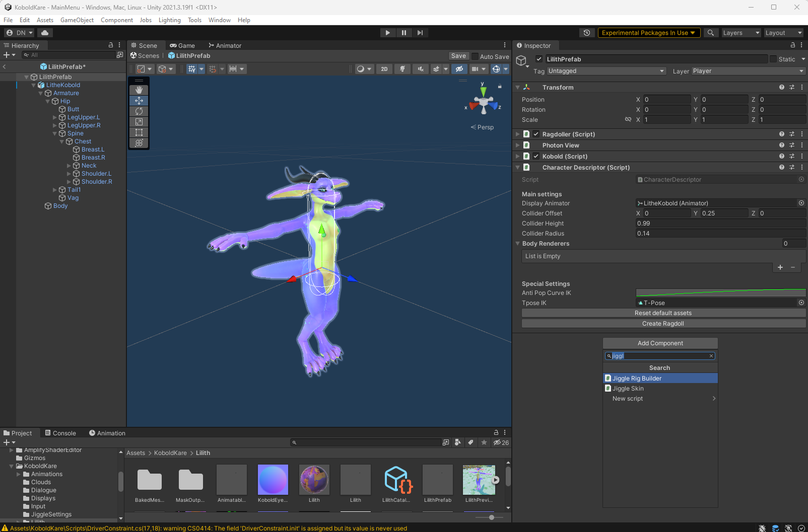Disable the Kobold script checkbox
The width and height of the screenshot is (808, 532).
click(x=536, y=157)
